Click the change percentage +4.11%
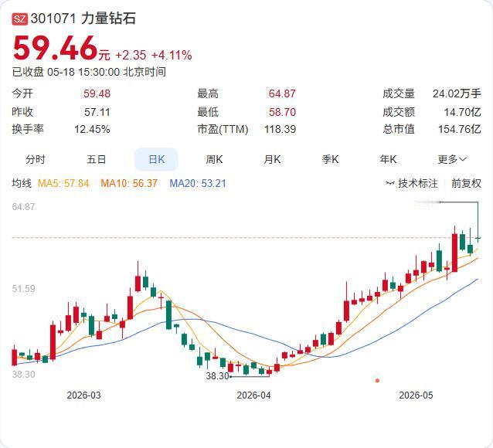The width and height of the screenshot is (493, 448). [172, 55]
